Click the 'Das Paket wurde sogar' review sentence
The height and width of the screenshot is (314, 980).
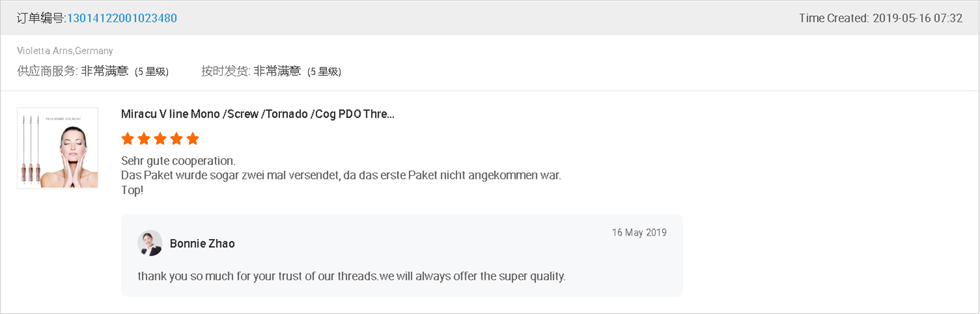pyautogui.click(x=341, y=175)
